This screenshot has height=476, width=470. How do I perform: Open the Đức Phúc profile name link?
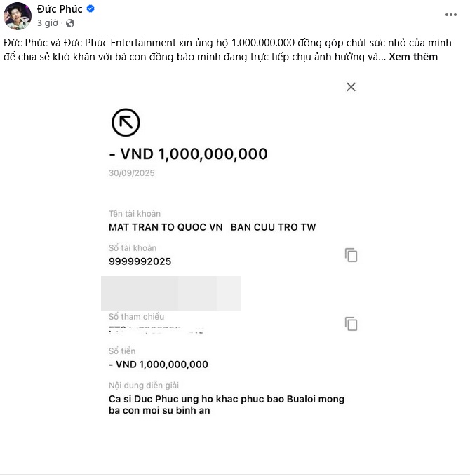click(x=60, y=9)
